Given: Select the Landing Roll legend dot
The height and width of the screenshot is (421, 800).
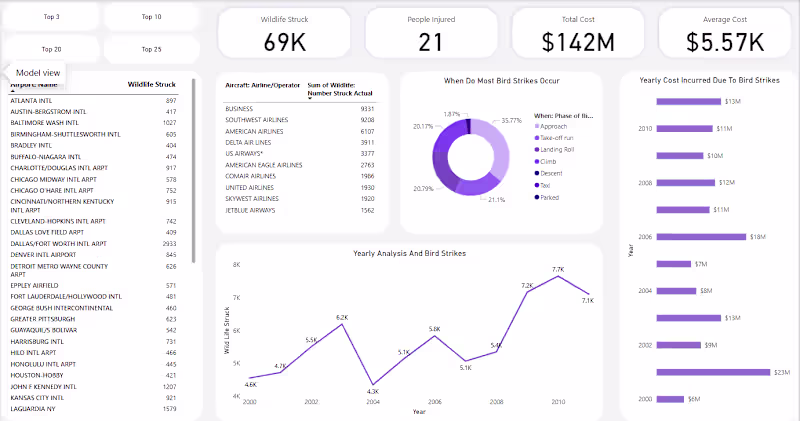Looking at the screenshot, I should [x=537, y=150].
